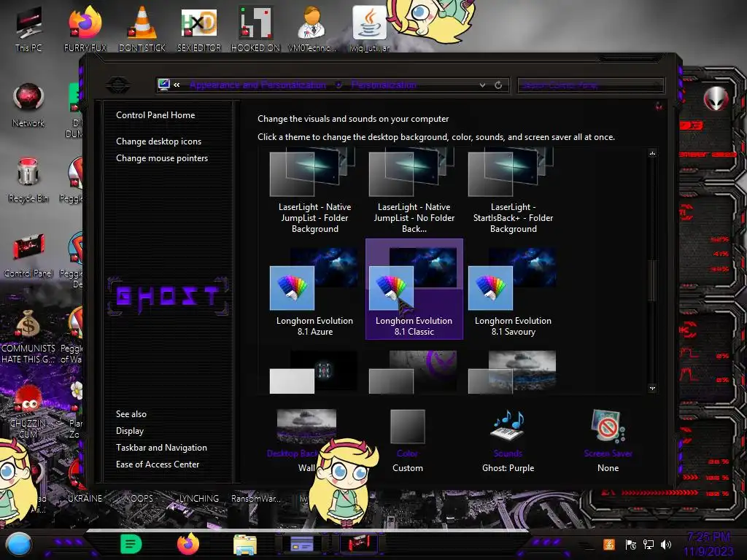The height and width of the screenshot is (560, 747).
Task: Expand the address bar history dropdown
Action: click(x=483, y=85)
